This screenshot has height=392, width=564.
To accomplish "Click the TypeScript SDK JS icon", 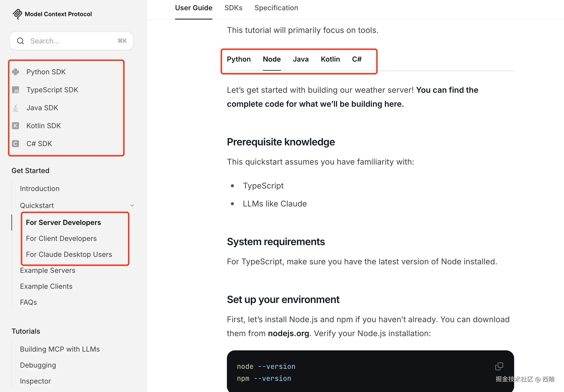I will click(15, 90).
